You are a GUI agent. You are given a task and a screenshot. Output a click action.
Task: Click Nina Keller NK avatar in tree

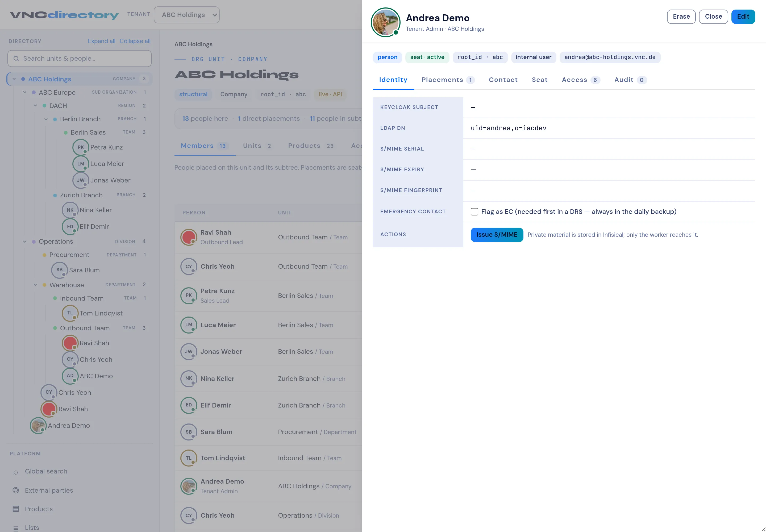coord(70,210)
